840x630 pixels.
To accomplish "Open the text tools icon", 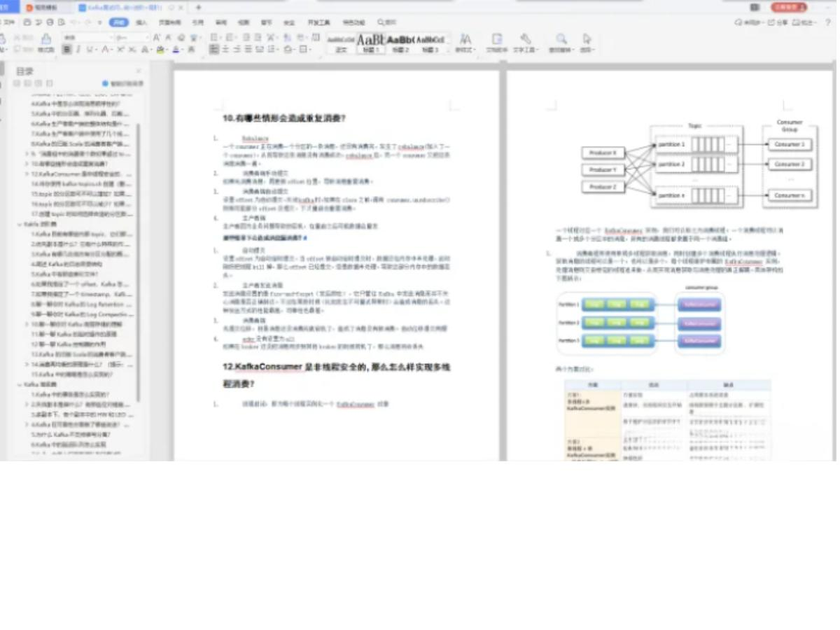I will click(525, 38).
